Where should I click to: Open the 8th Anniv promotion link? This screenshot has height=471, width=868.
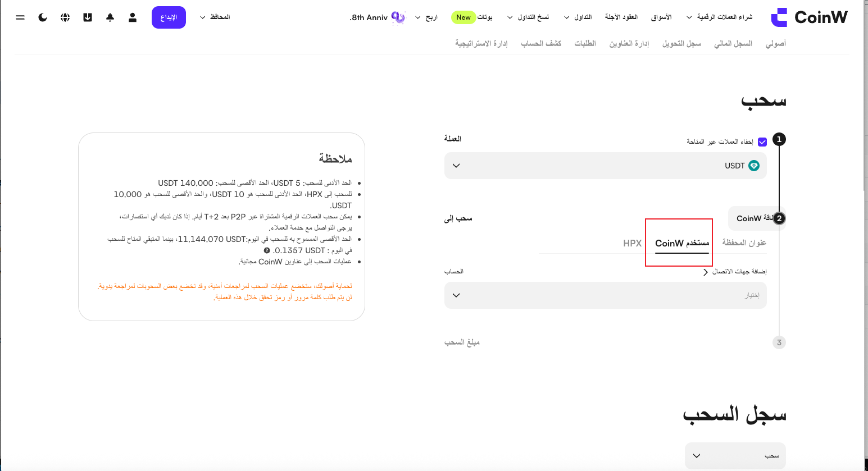pos(377,17)
